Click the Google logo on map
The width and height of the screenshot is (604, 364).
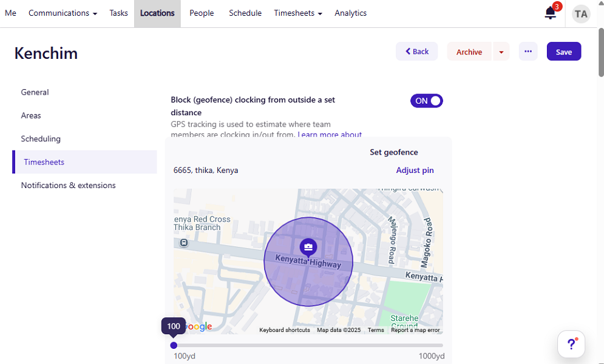(x=197, y=327)
